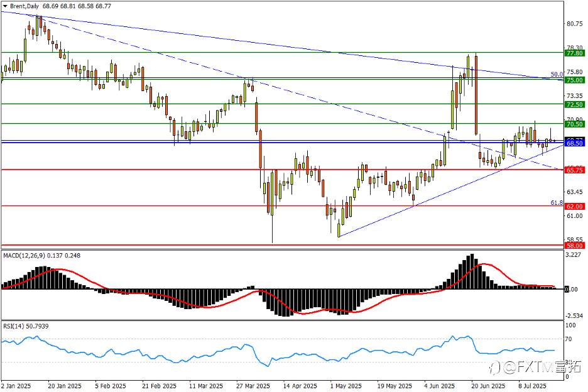Select the red 65.75 price level tag
This screenshot has width=588, height=392.
click(575, 170)
